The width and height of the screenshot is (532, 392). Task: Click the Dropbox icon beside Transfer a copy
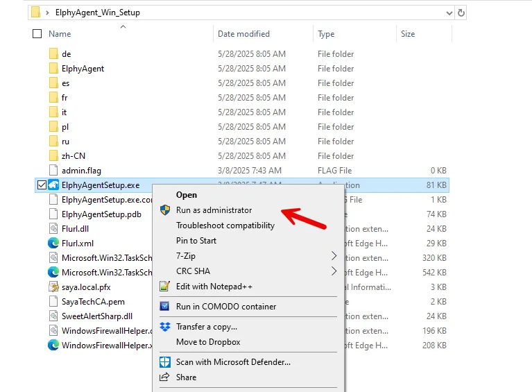tap(164, 326)
